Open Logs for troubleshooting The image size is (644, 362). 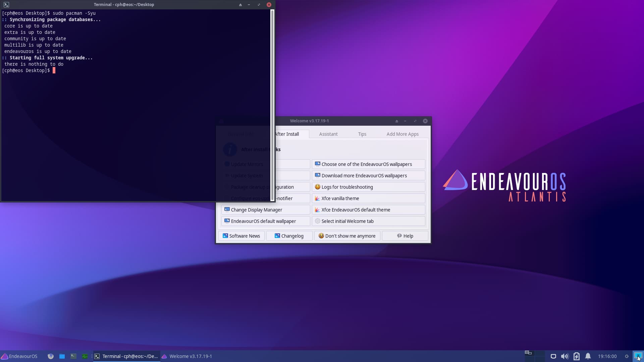pos(369,187)
